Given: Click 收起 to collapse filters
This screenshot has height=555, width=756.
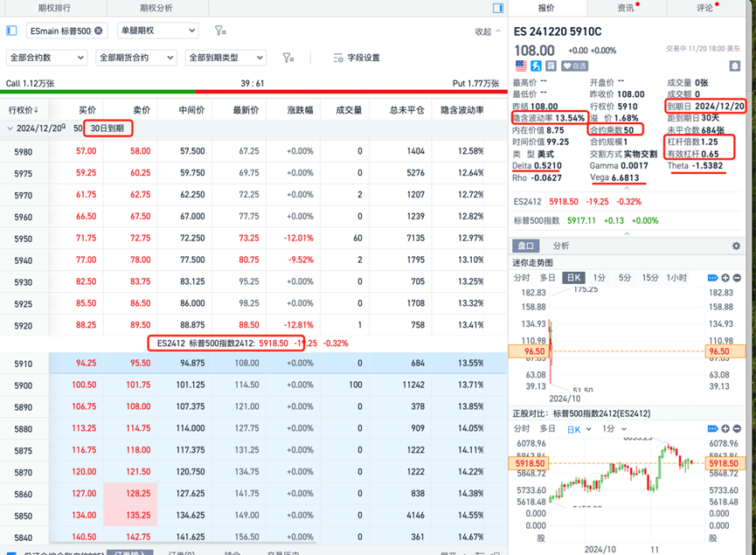Looking at the screenshot, I should click(x=486, y=31).
